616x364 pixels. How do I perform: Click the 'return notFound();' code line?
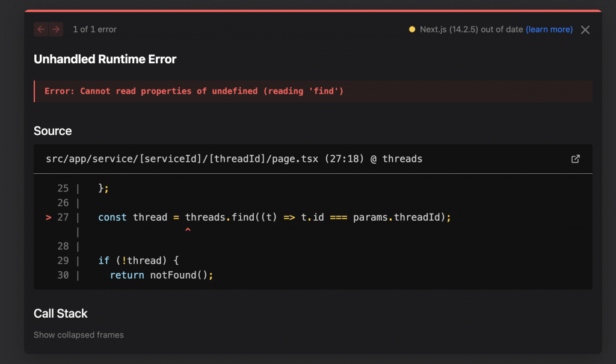[161, 275]
